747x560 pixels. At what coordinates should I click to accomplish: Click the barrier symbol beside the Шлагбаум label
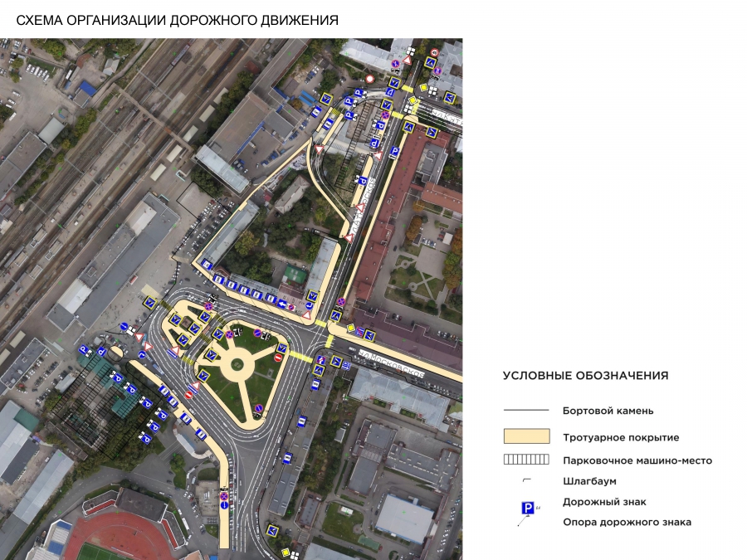point(526,481)
